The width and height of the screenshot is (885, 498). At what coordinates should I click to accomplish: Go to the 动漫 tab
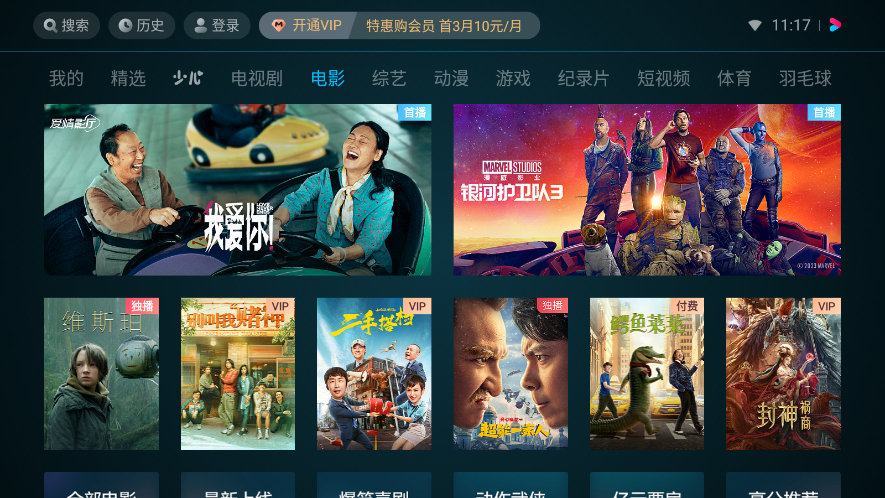pyautogui.click(x=451, y=78)
